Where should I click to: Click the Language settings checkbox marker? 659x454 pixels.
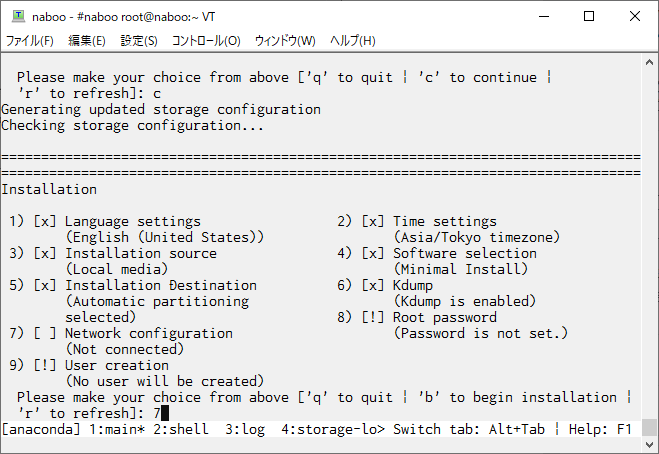[x=45, y=221]
